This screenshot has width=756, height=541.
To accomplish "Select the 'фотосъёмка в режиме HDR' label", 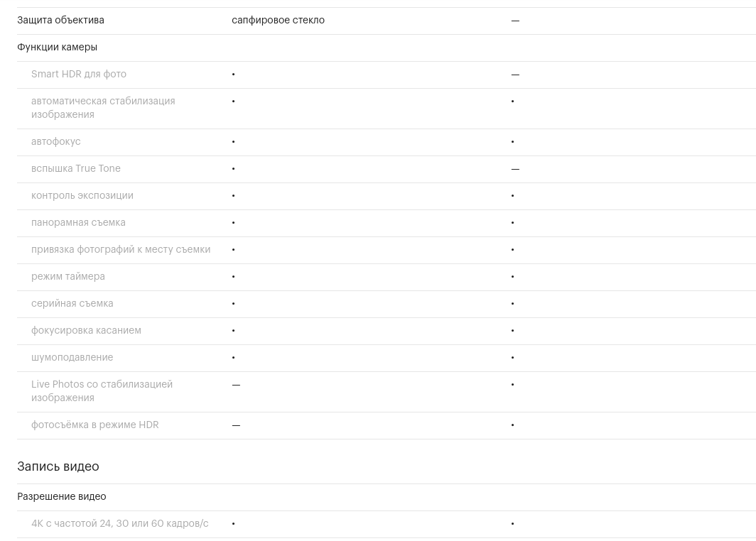I will (95, 425).
